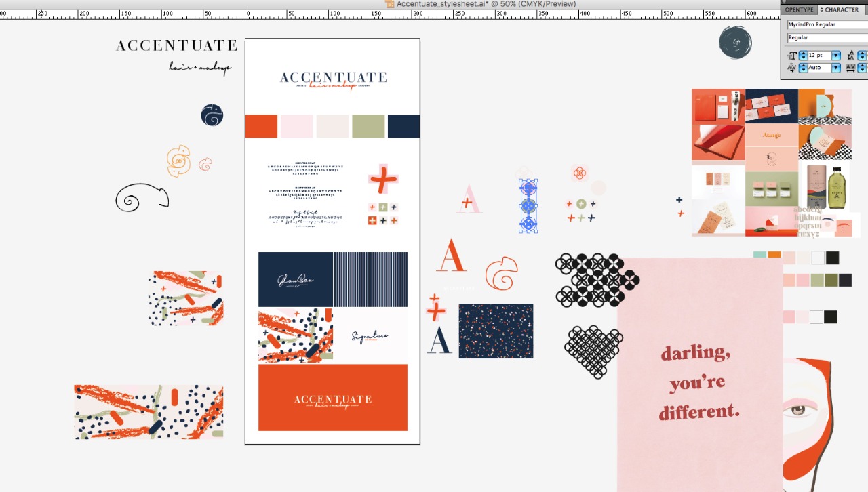The width and height of the screenshot is (868, 492).
Task: Select the black outline chameleon swirl drawing
Action: pyautogui.click(x=141, y=198)
